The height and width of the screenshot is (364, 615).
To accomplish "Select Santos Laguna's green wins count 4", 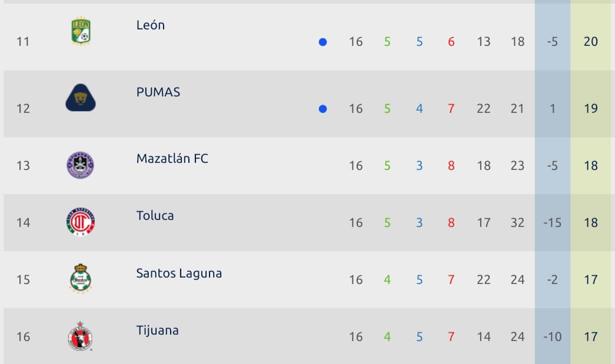I will 387,280.
